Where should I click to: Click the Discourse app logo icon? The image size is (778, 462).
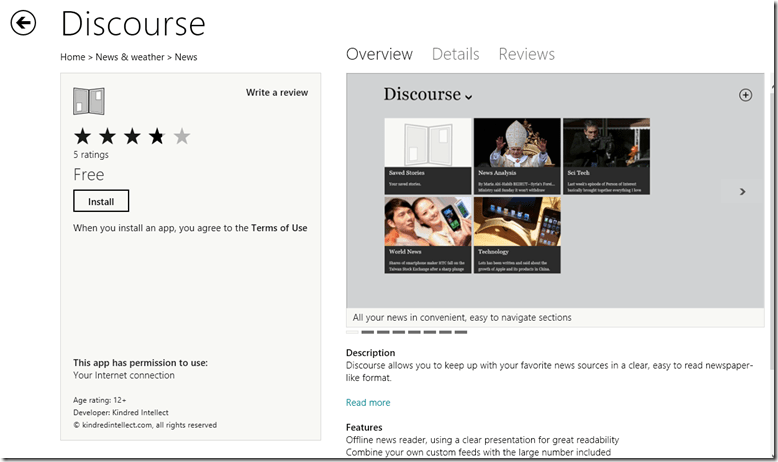coord(89,101)
